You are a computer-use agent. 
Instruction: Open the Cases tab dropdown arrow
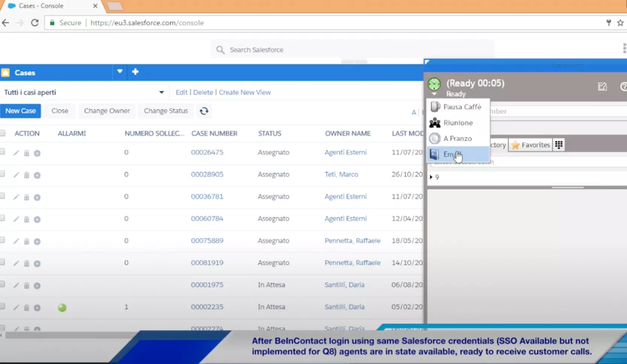pos(119,71)
